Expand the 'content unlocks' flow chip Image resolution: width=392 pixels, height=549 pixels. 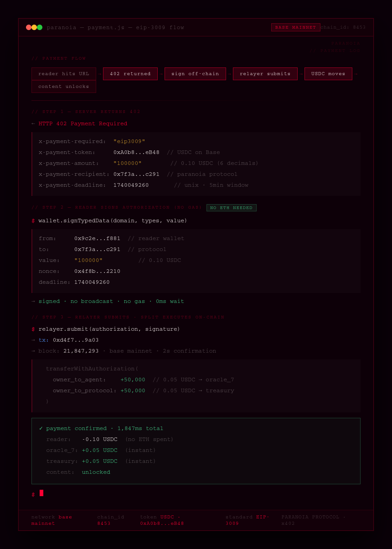63,86
